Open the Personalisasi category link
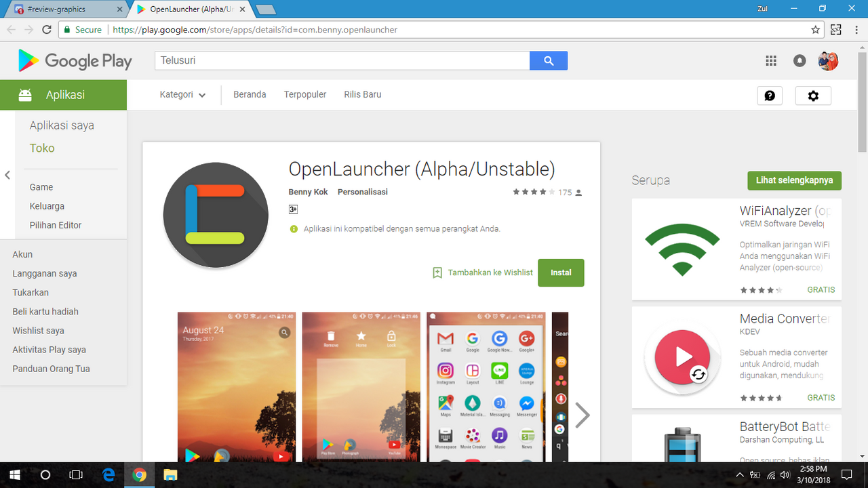Image resolution: width=868 pixels, height=488 pixels. [363, 192]
